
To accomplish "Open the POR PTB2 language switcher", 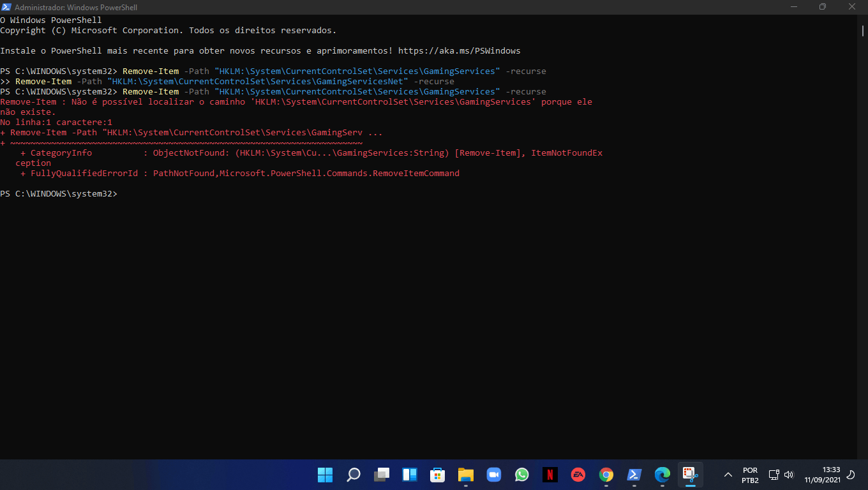I will [751, 475].
